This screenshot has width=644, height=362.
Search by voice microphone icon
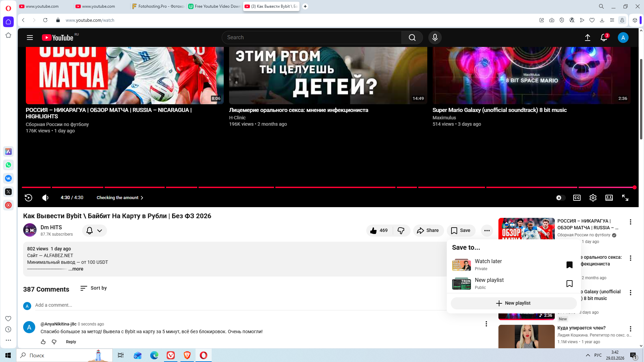(x=435, y=38)
